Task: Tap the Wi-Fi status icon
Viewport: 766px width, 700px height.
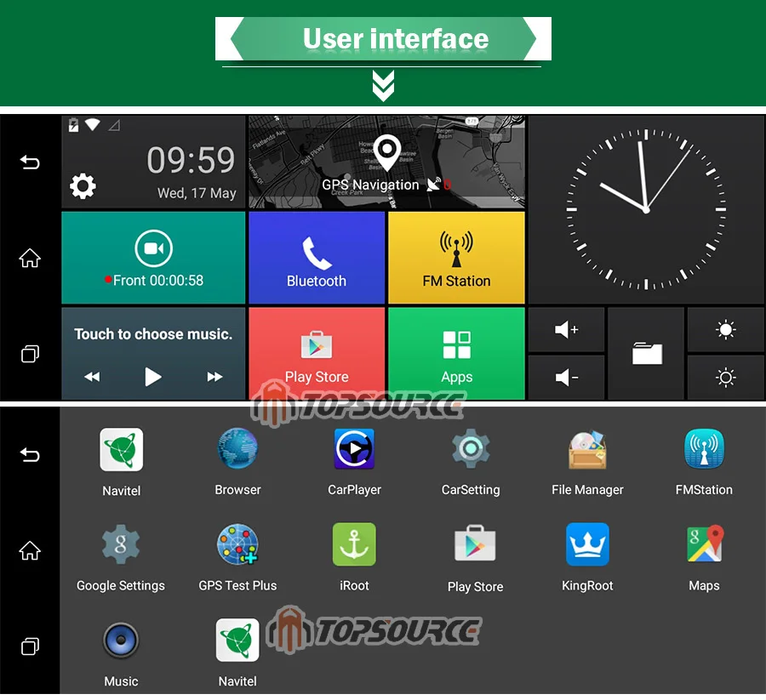Action: coord(92,124)
